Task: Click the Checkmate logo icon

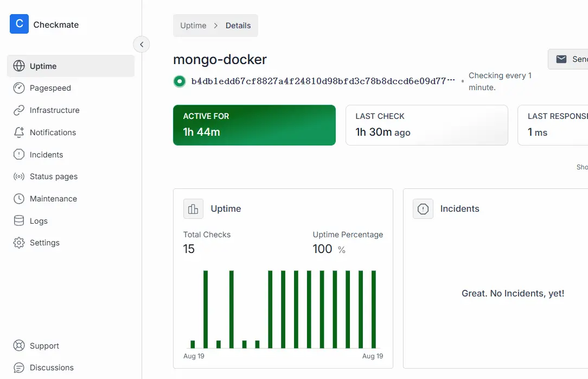Action: click(19, 24)
